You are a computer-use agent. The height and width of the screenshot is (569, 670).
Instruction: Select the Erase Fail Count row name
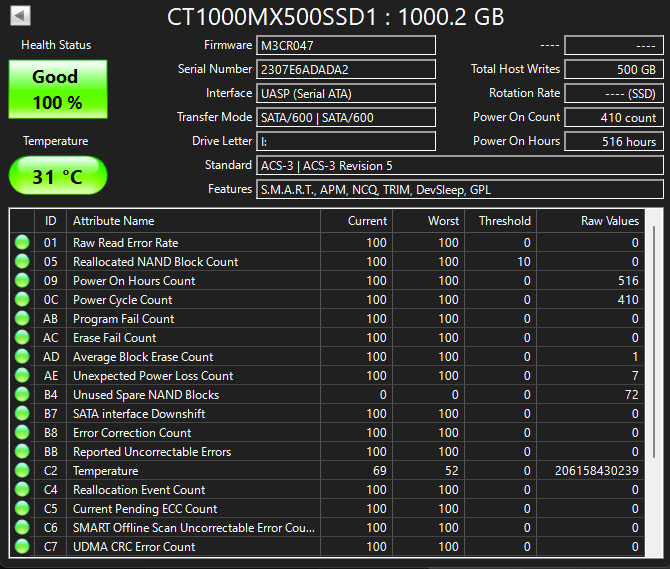tap(115, 338)
